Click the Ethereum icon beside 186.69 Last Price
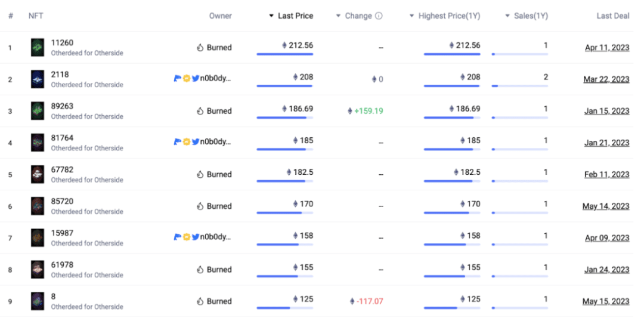 [x=284, y=109]
